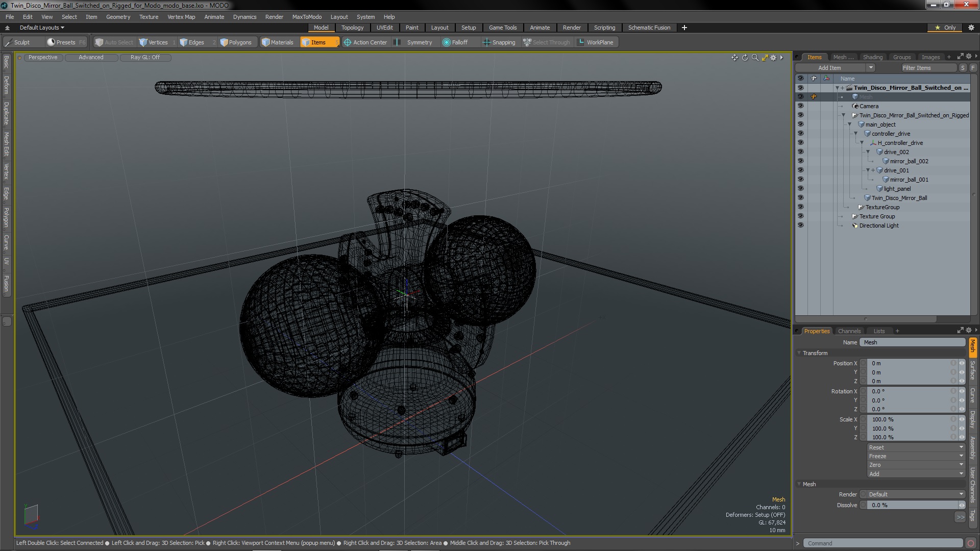Toggle visibility of drive_002 item

click(800, 152)
